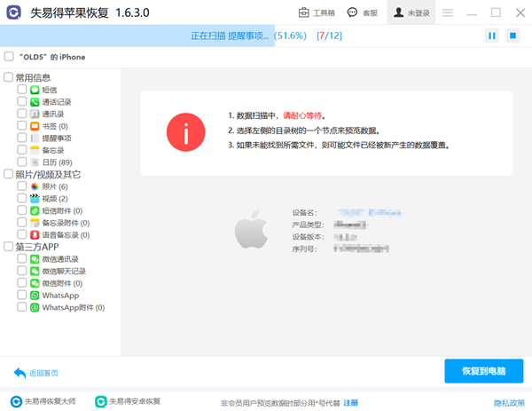The width and height of the screenshot is (532, 411).
Task: Select the 常用信息 category node
Action: [x=33, y=77]
